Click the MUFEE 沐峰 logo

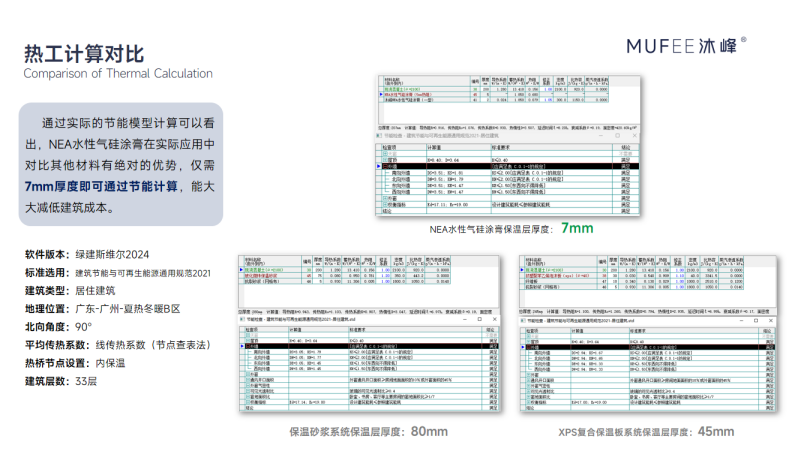(x=686, y=46)
